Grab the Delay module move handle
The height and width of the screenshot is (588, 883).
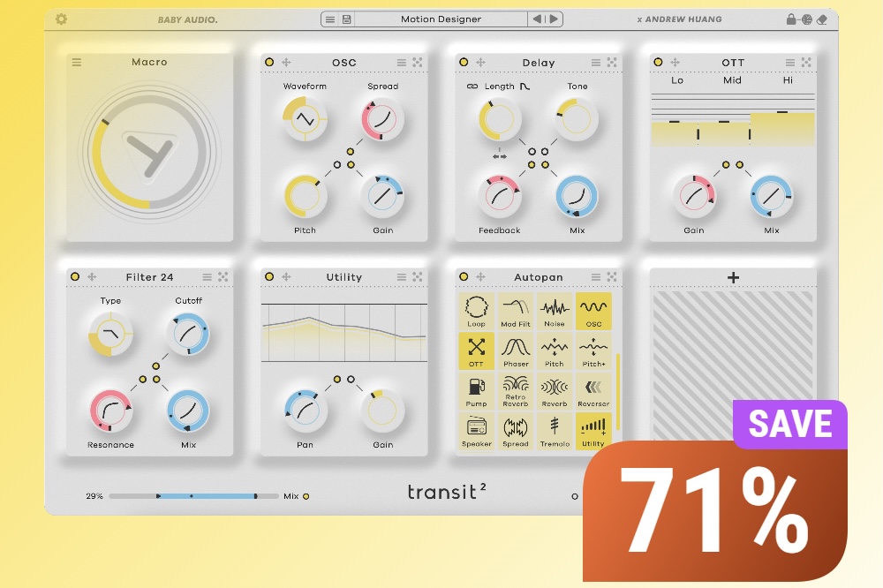tap(480, 62)
